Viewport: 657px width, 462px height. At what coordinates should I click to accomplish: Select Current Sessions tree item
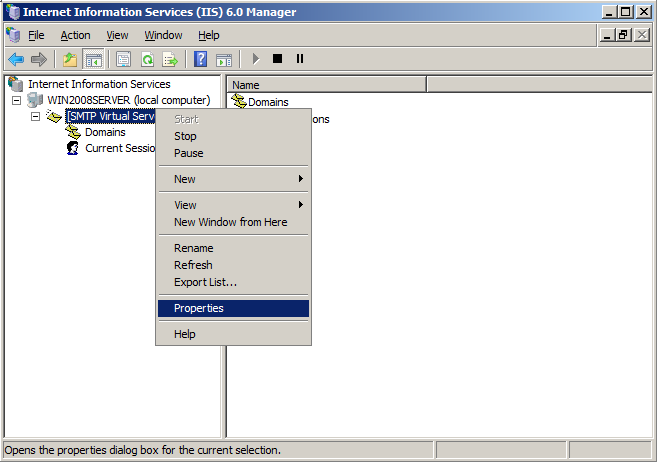(120, 148)
